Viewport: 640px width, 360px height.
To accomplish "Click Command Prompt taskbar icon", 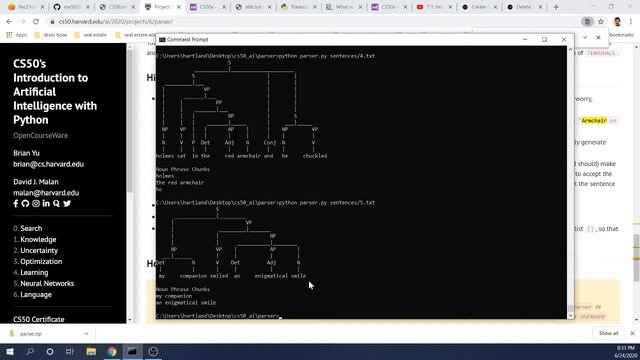I will 132,351.
